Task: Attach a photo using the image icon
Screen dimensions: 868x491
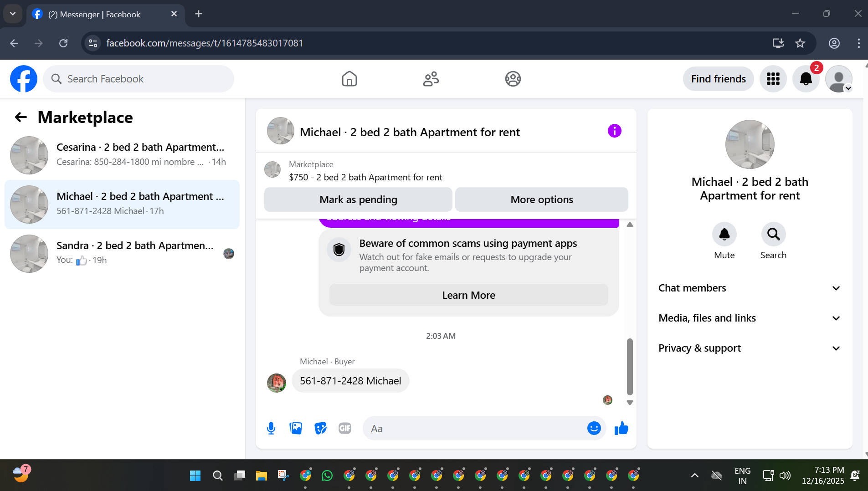Action: (x=296, y=428)
